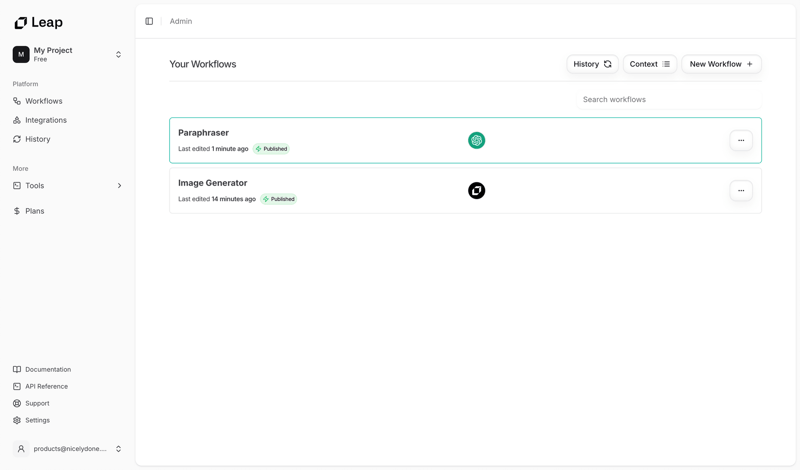Image resolution: width=800 pixels, height=470 pixels.
Task: Create a New Workflow
Action: point(721,64)
